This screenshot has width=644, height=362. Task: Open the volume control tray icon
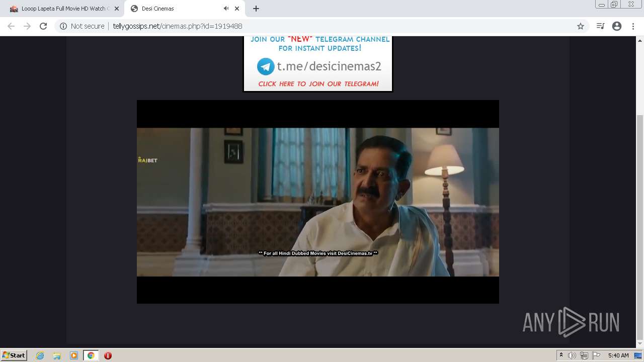(x=572, y=355)
